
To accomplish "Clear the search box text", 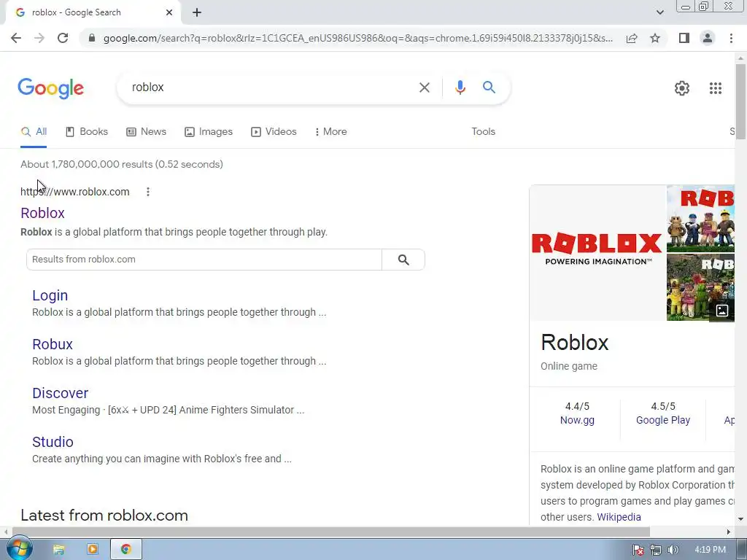I will pyautogui.click(x=424, y=87).
